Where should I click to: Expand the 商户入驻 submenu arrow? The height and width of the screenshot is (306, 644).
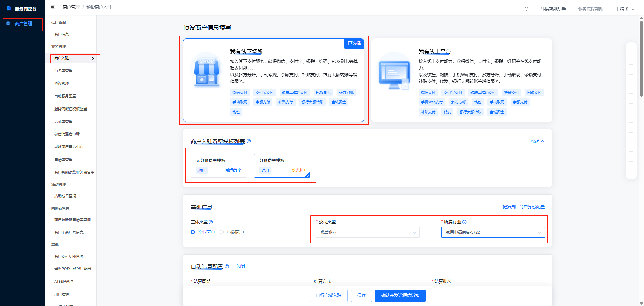tap(93, 58)
